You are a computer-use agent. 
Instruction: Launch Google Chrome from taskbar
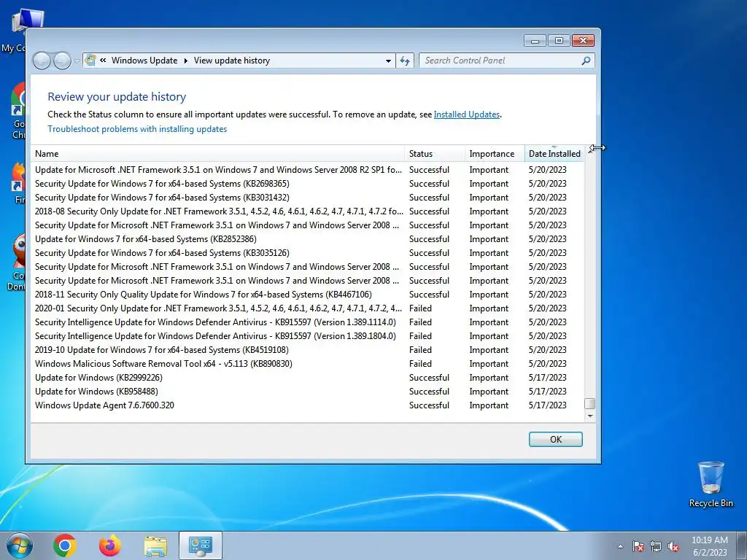(65, 545)
